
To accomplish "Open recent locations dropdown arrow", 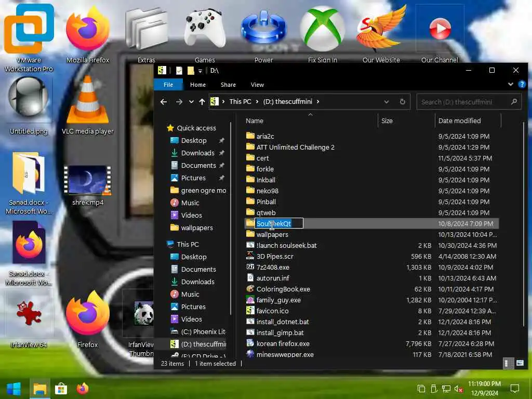I will click(191, 102).
